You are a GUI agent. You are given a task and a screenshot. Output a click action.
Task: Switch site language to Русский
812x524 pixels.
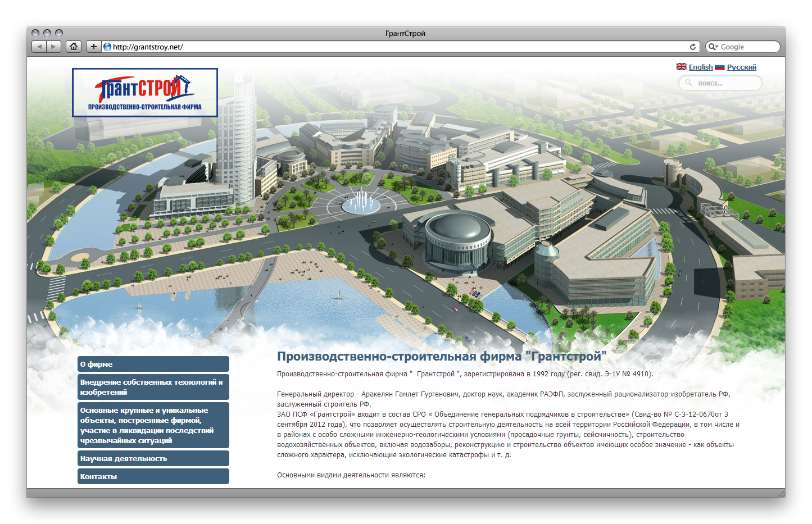742,67
